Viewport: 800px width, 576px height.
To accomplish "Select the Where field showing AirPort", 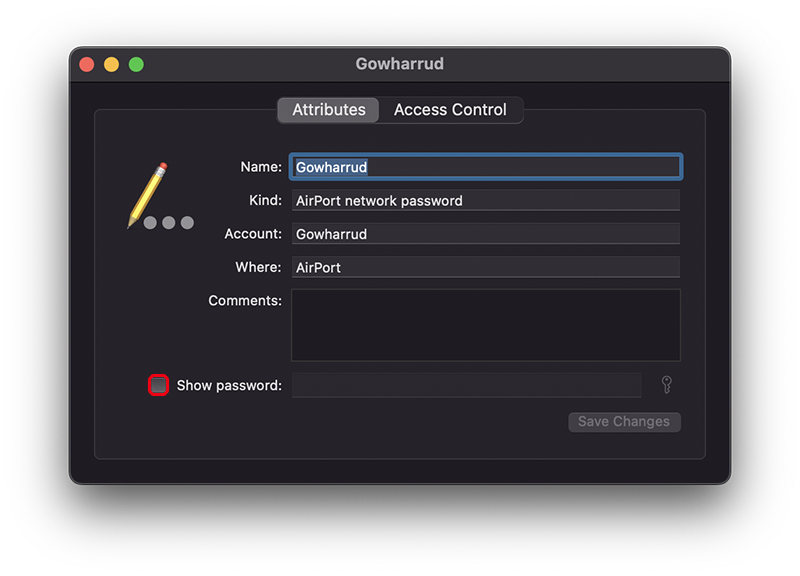I will pos(486,267).
